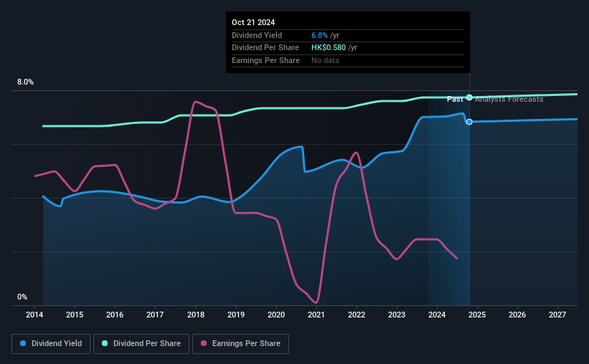Click the 8.0% y-axis label

point(26,82)
